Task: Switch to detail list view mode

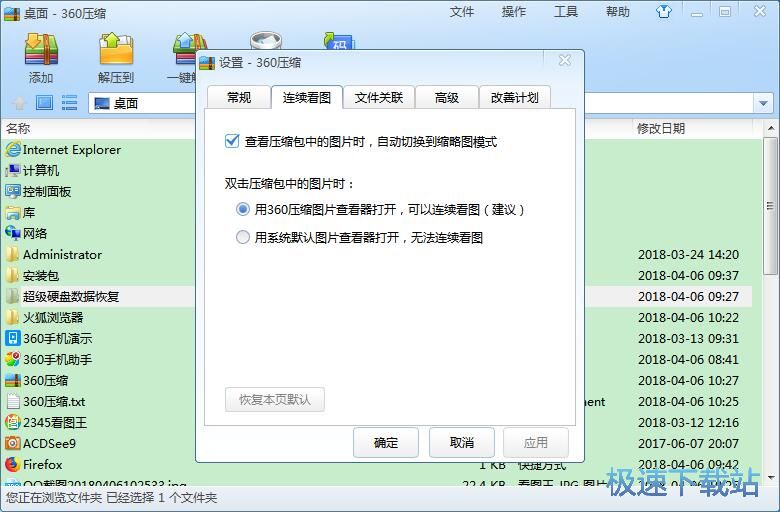Action: 69,102
